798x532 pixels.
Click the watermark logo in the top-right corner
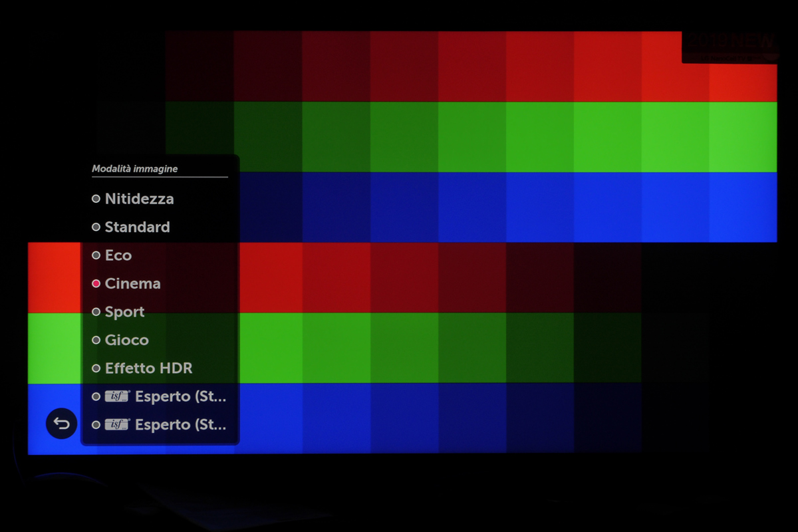click(x=730, y=45)
